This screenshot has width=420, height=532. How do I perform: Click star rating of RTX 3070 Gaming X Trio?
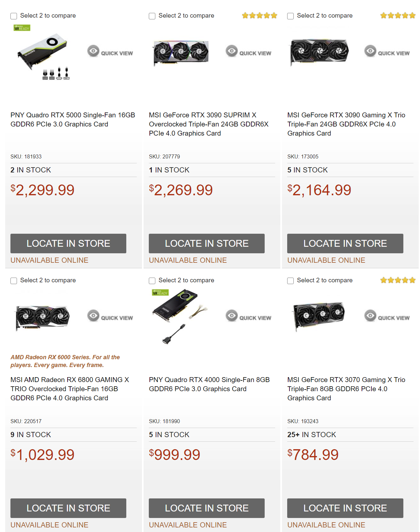tap(398, 280)
